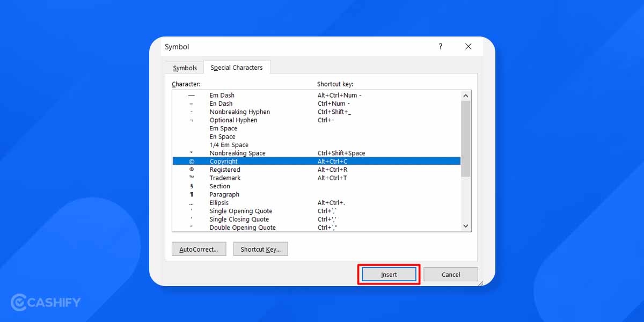Open the AutoCorrect dialog
644x322 pixels.
coord(199,248)
